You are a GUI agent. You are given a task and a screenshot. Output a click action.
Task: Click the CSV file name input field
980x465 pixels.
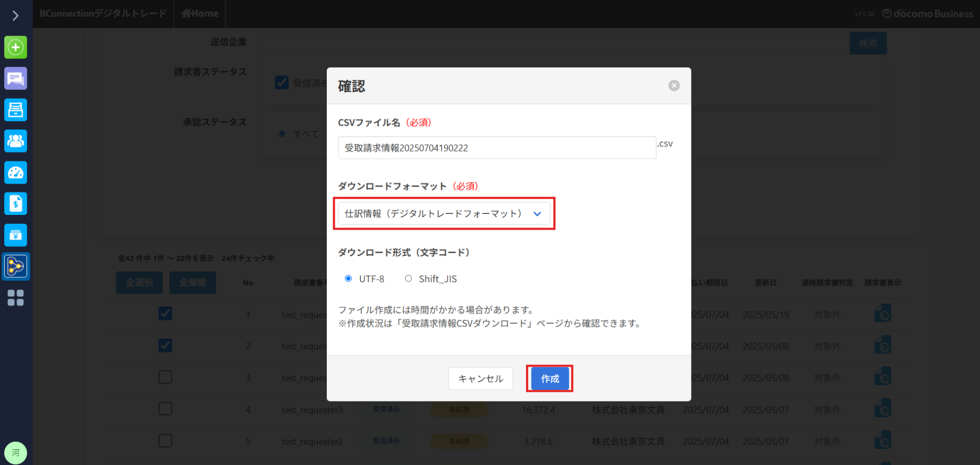[496, 148]
